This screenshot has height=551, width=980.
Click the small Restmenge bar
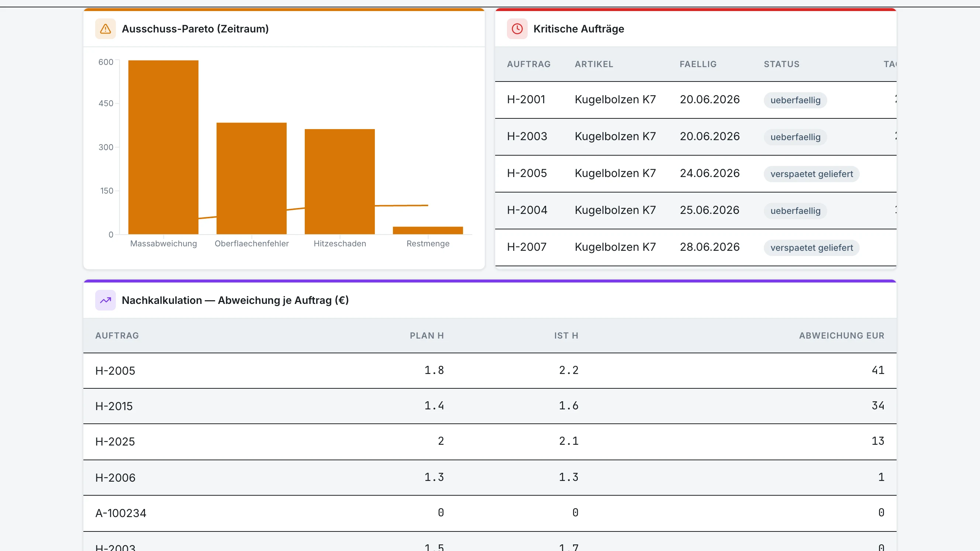pos(428,231)
